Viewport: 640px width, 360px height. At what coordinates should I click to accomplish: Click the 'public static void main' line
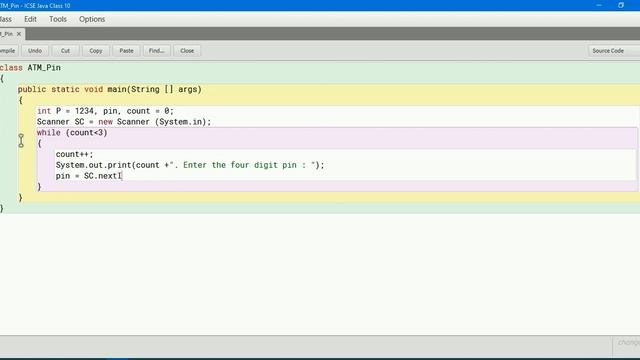tap(109, 89)
